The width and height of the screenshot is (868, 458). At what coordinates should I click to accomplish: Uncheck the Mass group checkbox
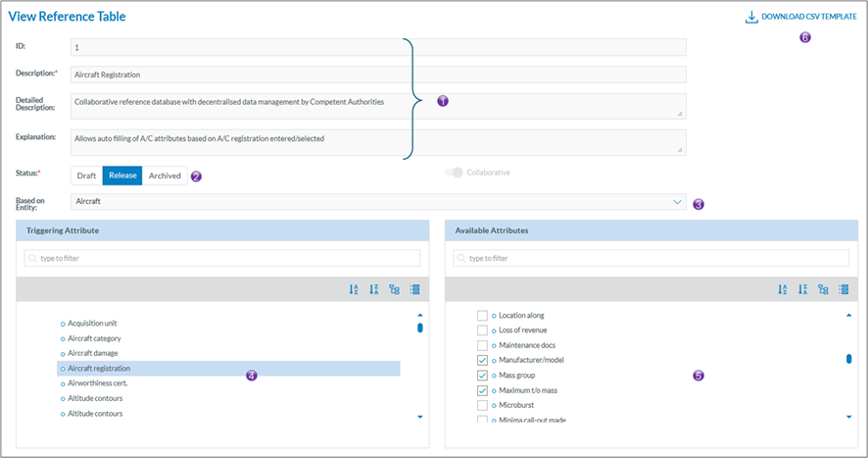point(482,376)
